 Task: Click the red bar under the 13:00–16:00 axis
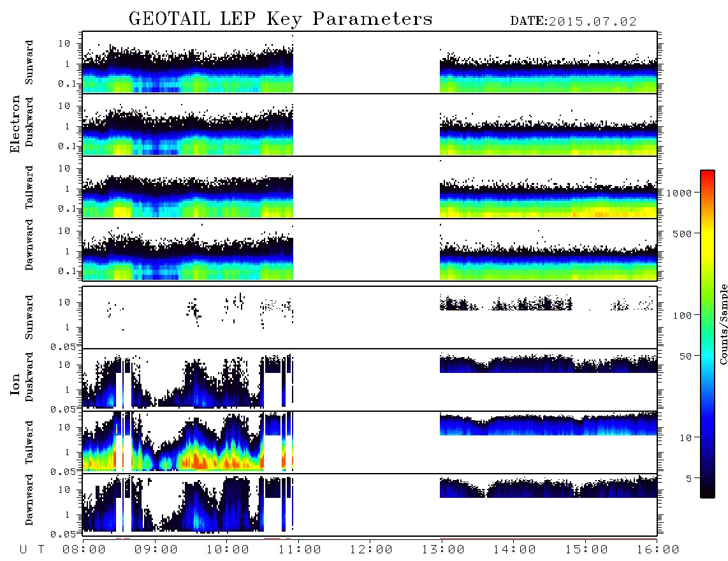click(548, 539)
